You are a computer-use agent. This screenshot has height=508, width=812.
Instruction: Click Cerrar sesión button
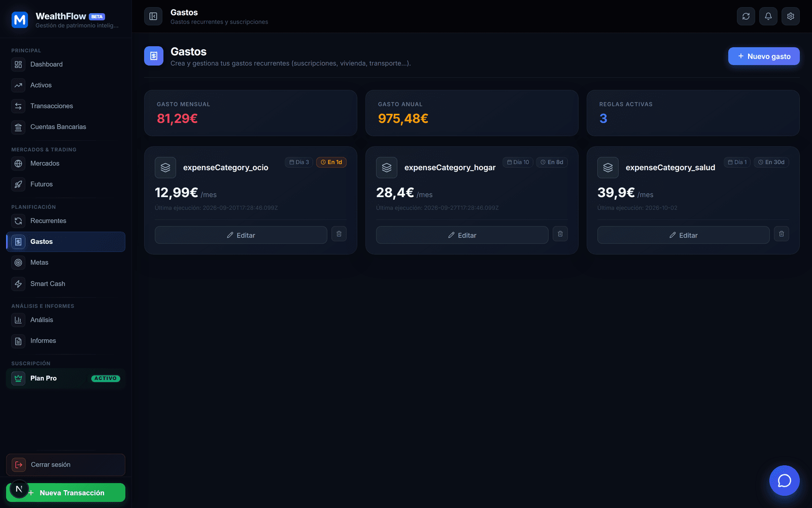pos(65,465)
